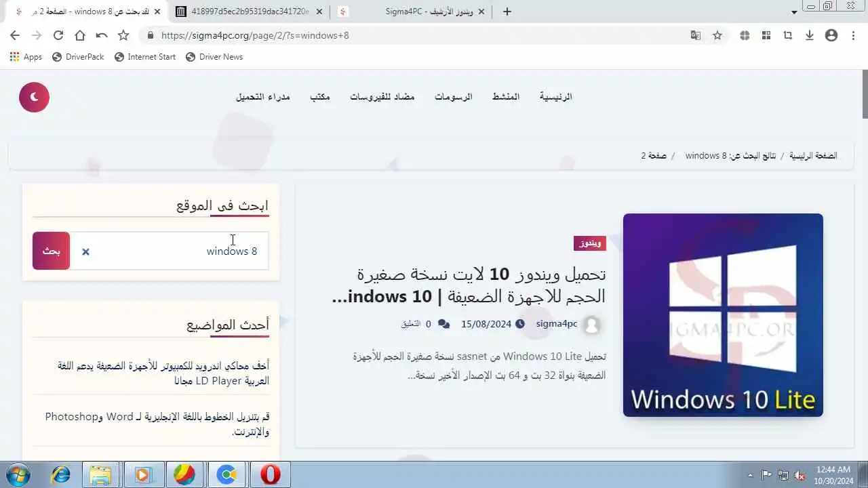Open Windows Explorer from the taskbar

coord(100,475)
